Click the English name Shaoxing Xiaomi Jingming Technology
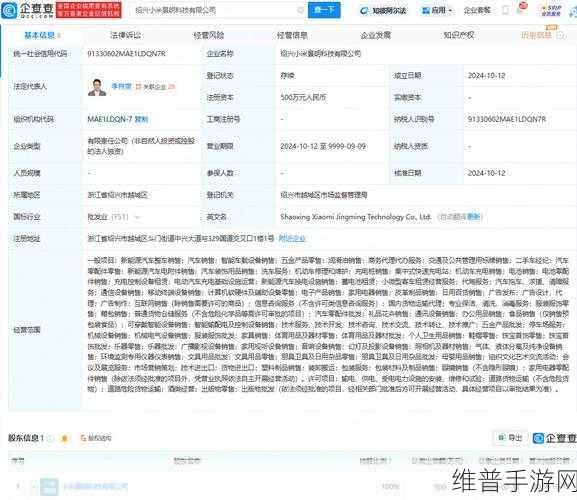This screenshot has width=577, height=500. point(355,217)
